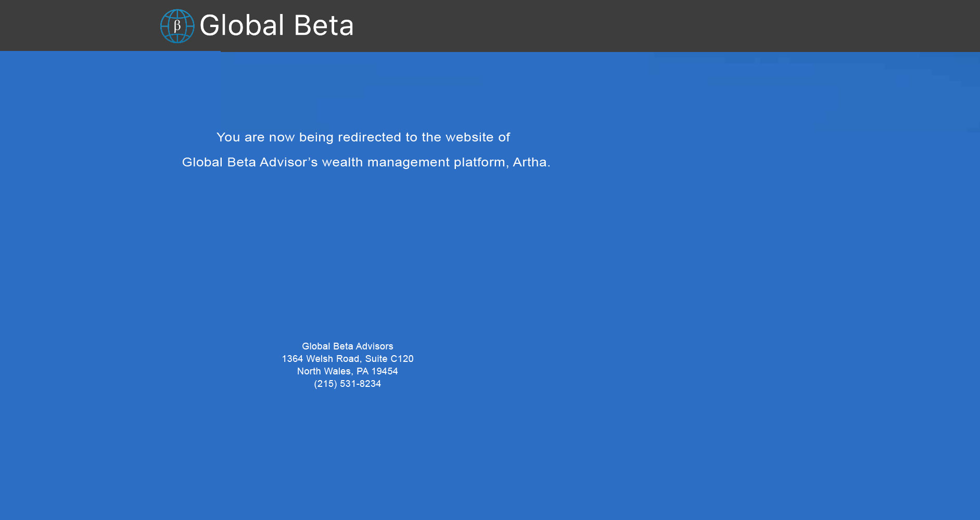Click the "Artha" platform name
Screen dimensions: 980x520
529,162
